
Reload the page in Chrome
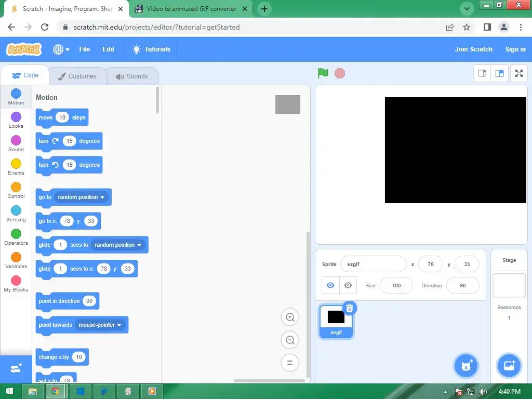coord(45,27)
